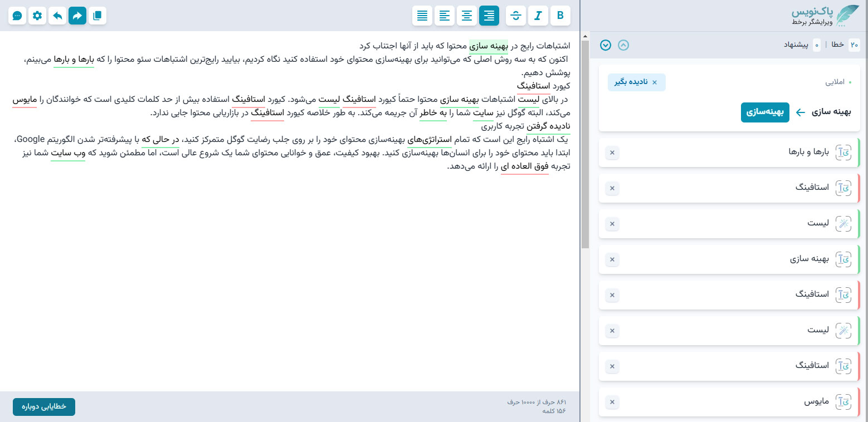Click underlined در حالی که in editor

click(x=160, y=140)
